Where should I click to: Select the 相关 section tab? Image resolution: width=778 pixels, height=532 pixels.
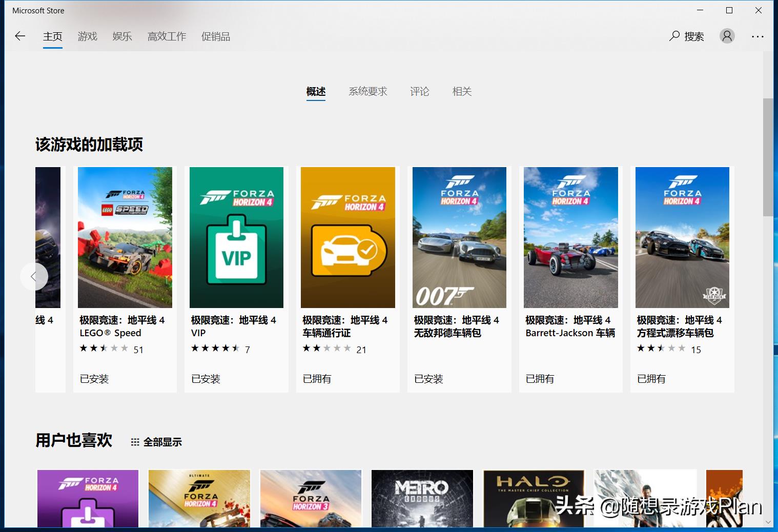pyautogui.click(x=462, y=91)
